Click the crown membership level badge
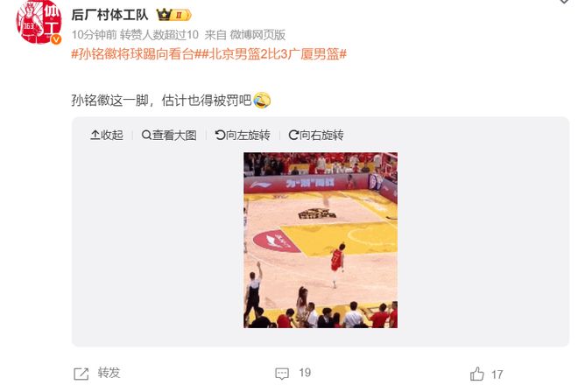578x392 pixels. (x=173, y=15)
